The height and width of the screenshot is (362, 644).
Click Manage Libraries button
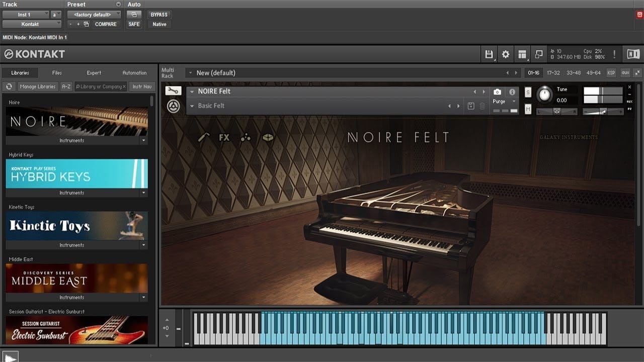[37, 86]
